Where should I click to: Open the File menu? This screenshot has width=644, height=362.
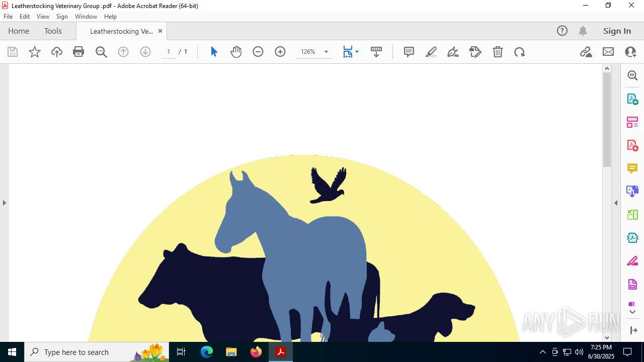[x=8, y=17]
